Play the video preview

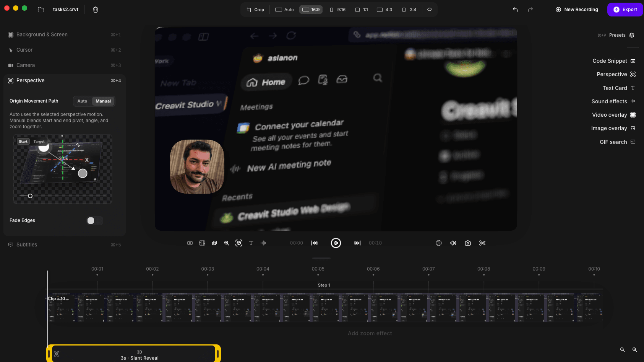[x=336, y=243]
